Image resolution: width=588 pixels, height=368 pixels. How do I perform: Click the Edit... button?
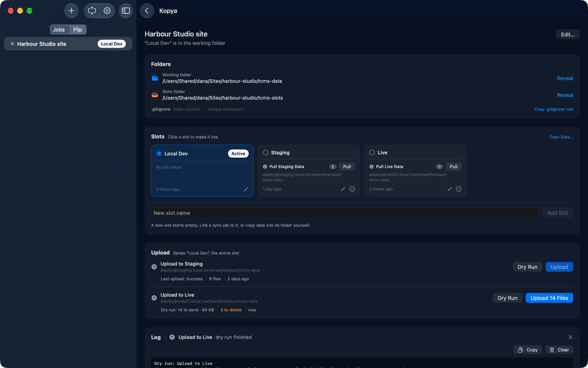pos(568,34)
